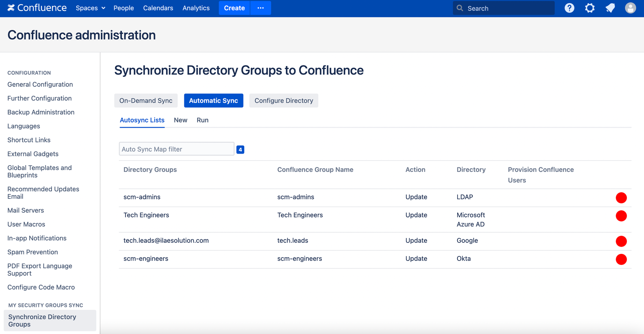Open the help question mark icon
Screen dimensions: 644x334
coord(569,8)
